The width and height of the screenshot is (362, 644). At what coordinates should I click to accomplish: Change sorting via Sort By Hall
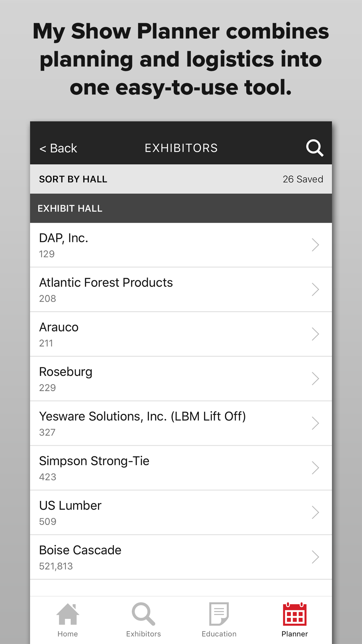pos(73,179)
